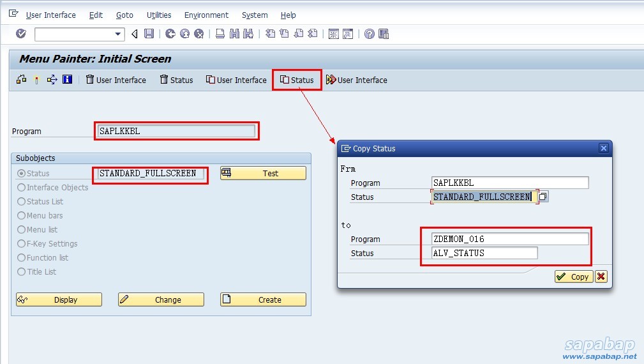Open the Environment menu
Image resolution: width=644 pixels, height=364 pixels.
206,15
